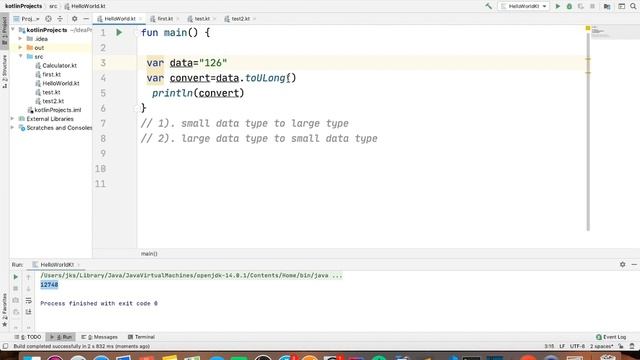Start debugging with the green bug icon
This screenshot has height=360, width=640.
[569, 6]
